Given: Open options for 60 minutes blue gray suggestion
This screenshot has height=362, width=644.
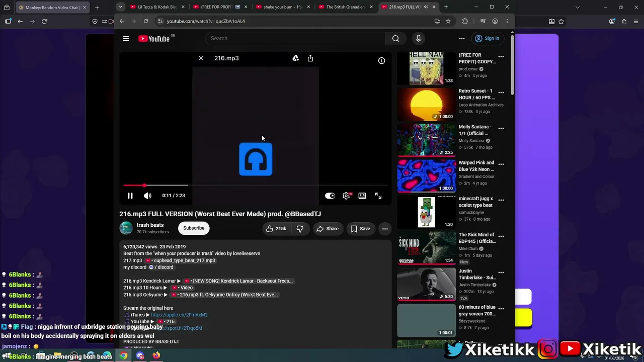Looking at the screenshot, I should pos(501,308).
